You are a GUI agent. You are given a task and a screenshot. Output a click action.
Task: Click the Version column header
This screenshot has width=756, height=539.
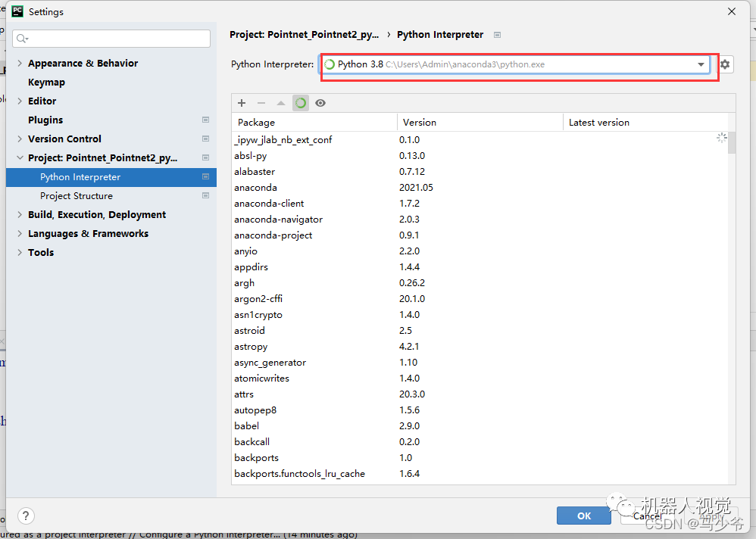[480, 123]
